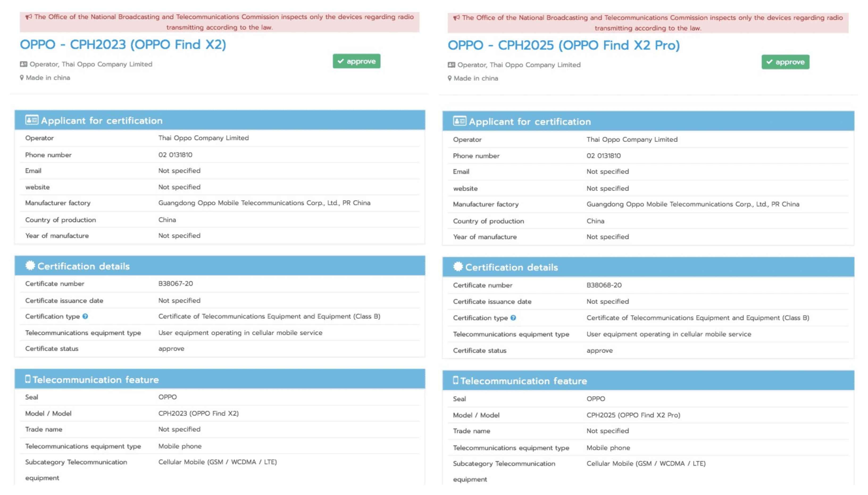Screen dimensions: 868x495
Task: Click the help icon next to Certification type for CPH2023
Action: click(85, 316)
